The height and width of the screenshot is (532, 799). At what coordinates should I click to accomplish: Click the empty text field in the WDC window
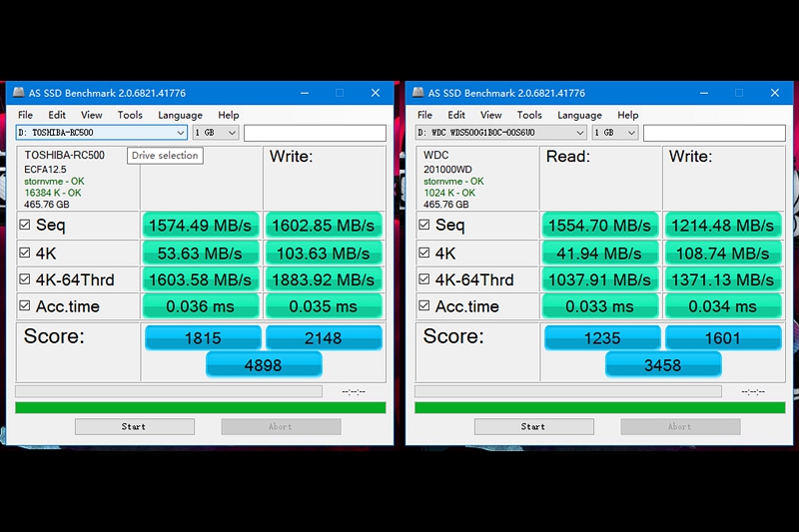tap(714, 133)
